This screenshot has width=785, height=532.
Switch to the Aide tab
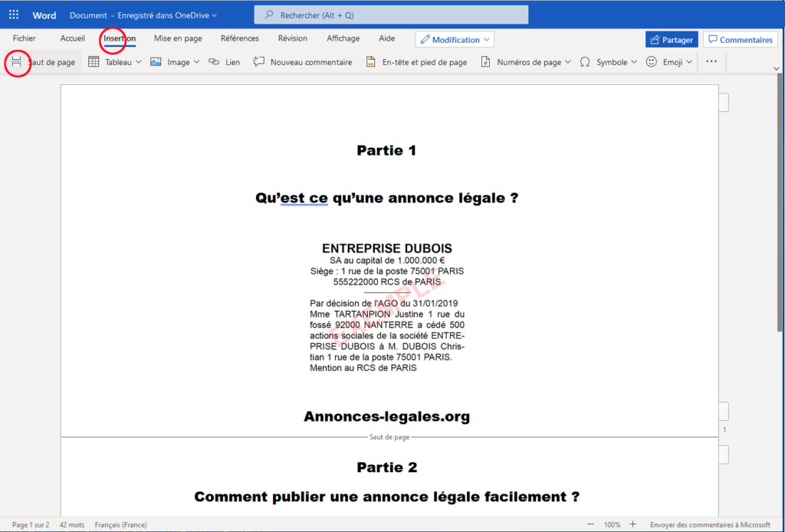tap(387, 38)
